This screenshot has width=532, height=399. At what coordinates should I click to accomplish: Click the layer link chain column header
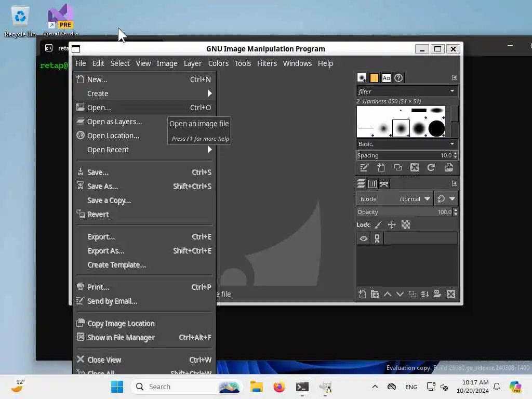(377, 238)
